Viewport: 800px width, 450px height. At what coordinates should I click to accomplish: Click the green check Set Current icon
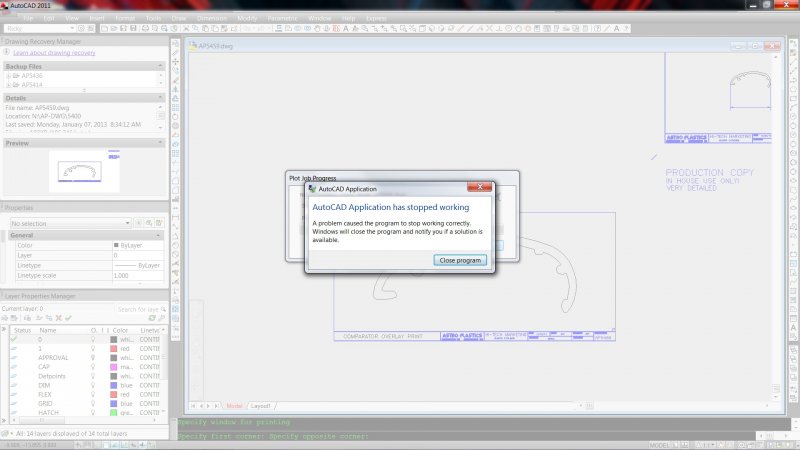[68, 318]
